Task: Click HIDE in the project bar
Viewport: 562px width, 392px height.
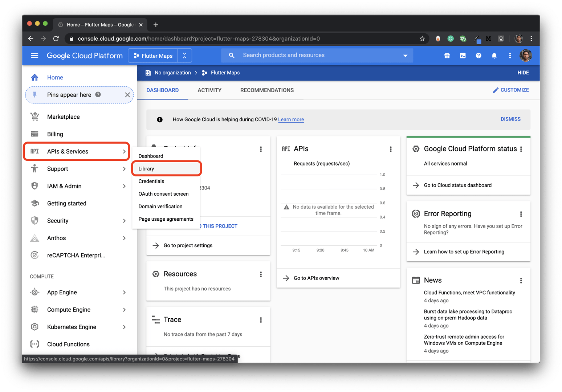Action: pos(523,73)
